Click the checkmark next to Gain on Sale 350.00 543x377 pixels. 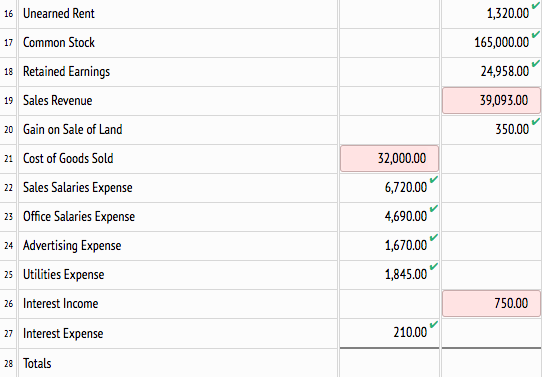pyautogui.click(x=536, y=121)
